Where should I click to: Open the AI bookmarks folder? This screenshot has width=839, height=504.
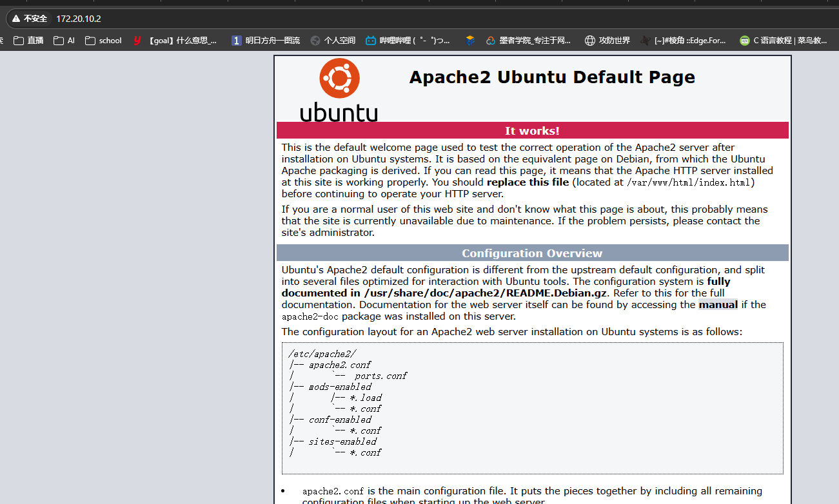click(x=63, y=40)
